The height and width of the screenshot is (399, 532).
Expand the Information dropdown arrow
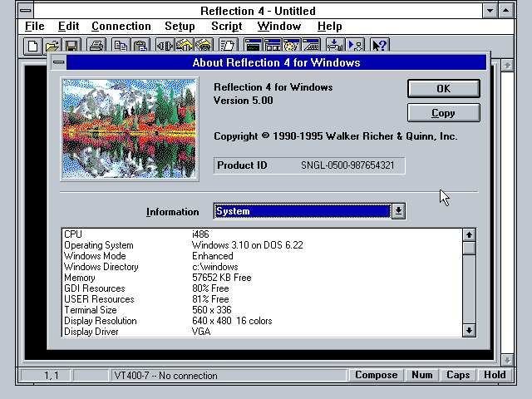[398, 211]
